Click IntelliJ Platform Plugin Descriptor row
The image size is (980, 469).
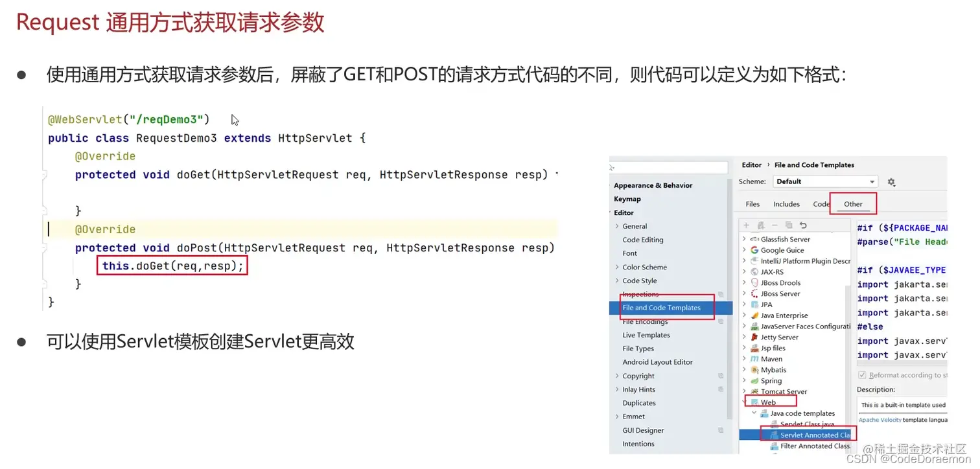pyautogui.click(x=796, y=261)
